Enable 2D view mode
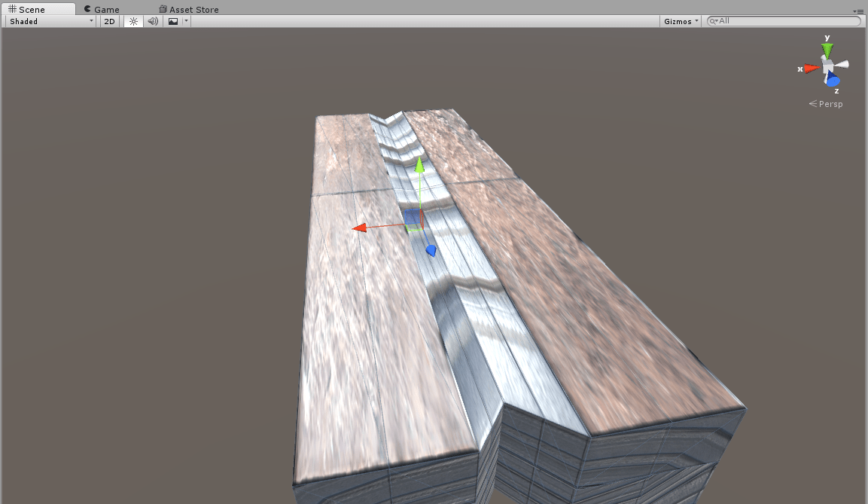Screen dimensions: 868x504 point(108,21)
